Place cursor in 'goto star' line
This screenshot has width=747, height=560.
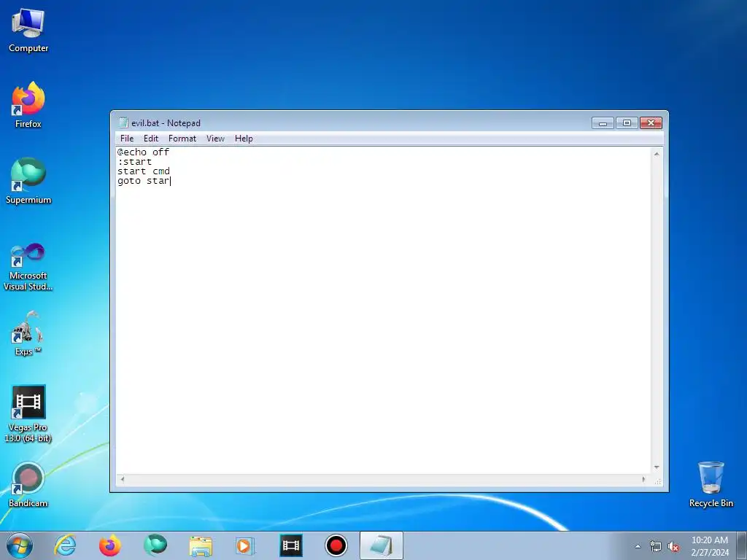click(144, 181)
